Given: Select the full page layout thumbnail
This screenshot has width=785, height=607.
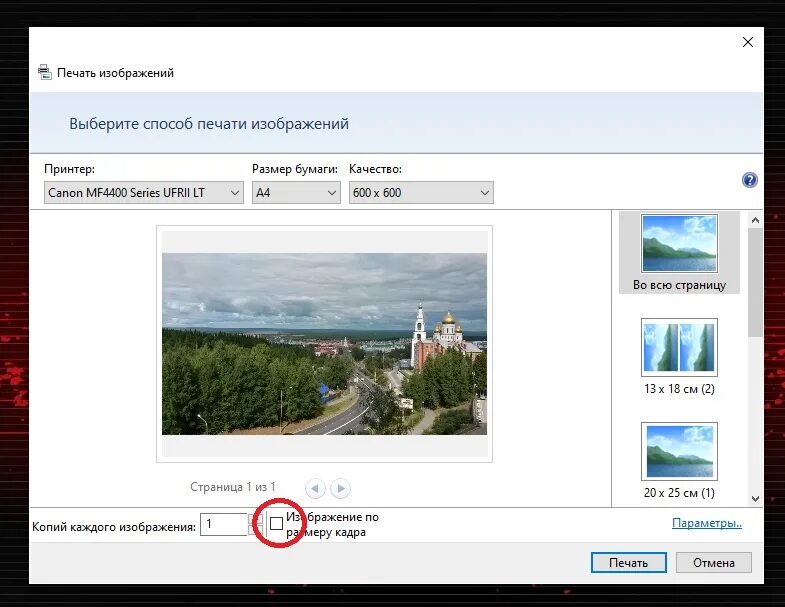Looking at the screenshot, I should pos(679,243).
